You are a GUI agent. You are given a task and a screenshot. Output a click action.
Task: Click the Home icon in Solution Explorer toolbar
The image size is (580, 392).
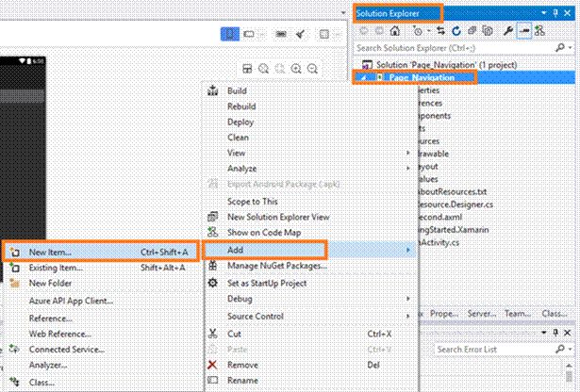(395, 31)
